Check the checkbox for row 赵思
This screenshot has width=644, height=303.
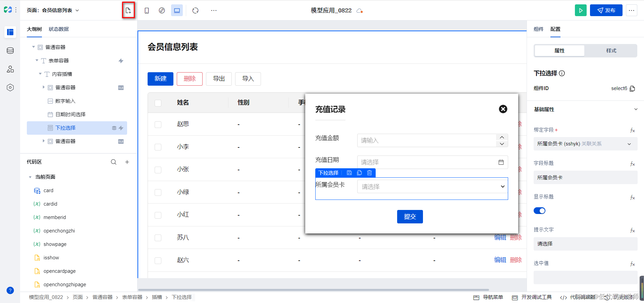tap(158, 125)
